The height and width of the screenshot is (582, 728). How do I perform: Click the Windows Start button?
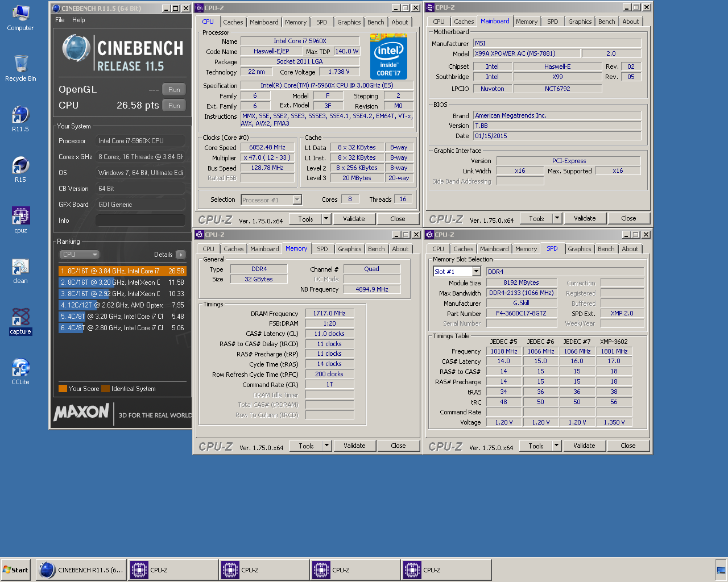[x=15, y=570]
